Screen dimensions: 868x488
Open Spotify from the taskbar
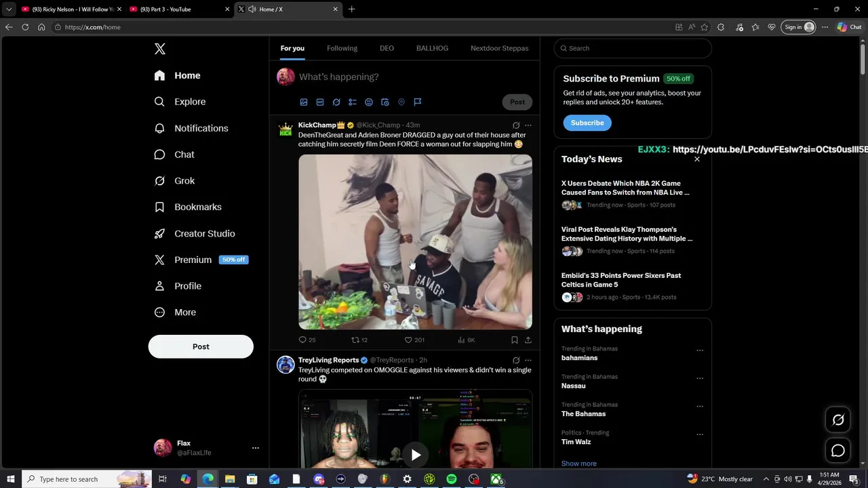pos(452,479)
